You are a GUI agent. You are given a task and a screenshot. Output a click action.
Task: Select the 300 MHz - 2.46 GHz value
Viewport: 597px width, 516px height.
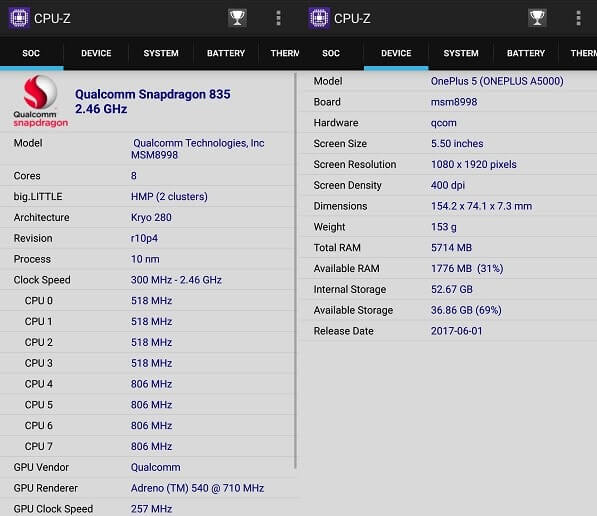(x=176, y=280)
